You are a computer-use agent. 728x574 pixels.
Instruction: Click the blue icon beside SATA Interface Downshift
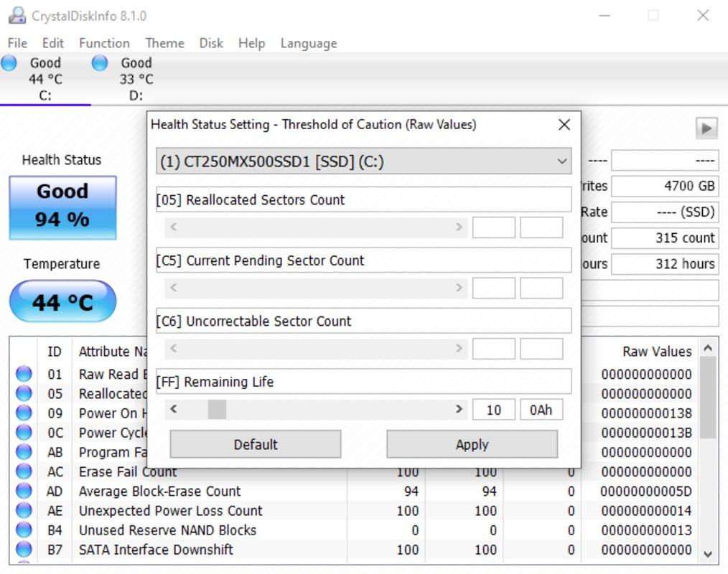pyautogui.click(x=24, y=550)
